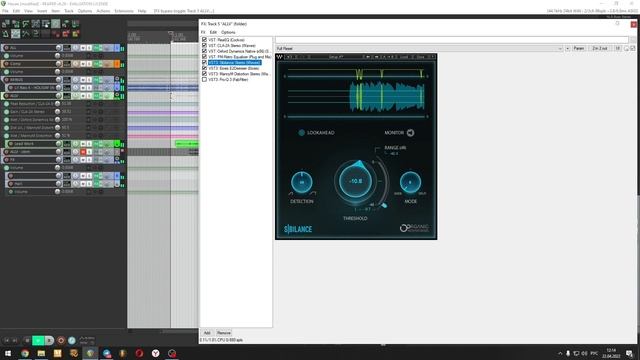Image resolution: width=640 pixels, height=360 pixels.
Task: Enable the Pro-Q 3 (FabFilter) checkbox
Action: coord(204,80)
